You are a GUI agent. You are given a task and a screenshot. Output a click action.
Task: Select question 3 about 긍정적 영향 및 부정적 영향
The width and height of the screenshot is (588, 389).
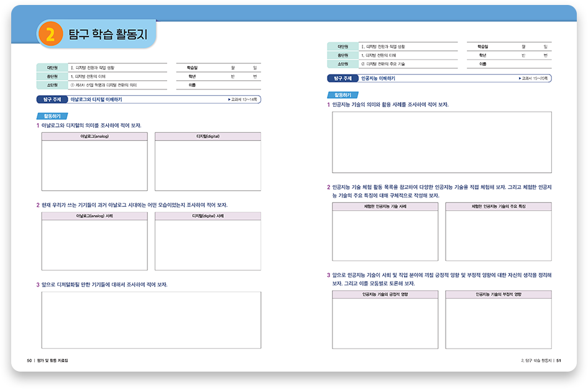pos(442,279)
